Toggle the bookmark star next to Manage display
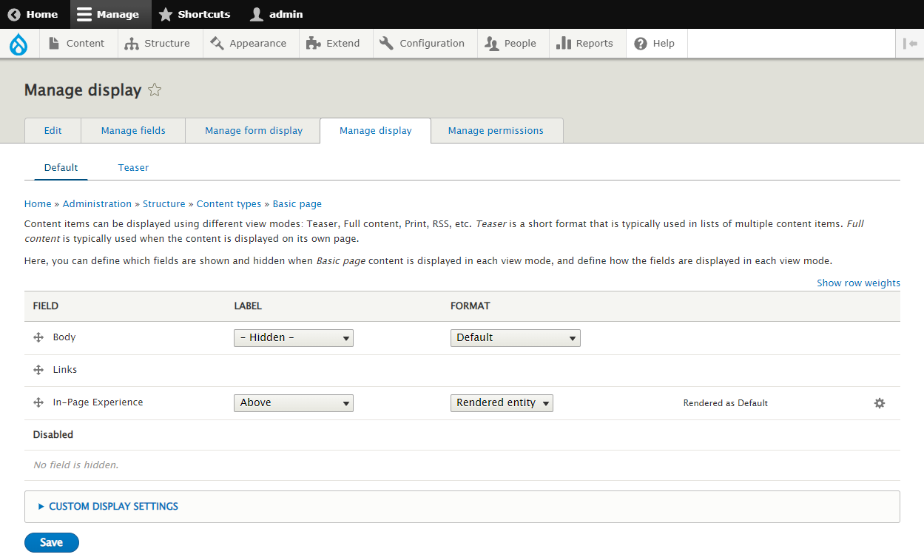Viewport: 924px width, 560px height. [155, 90]
